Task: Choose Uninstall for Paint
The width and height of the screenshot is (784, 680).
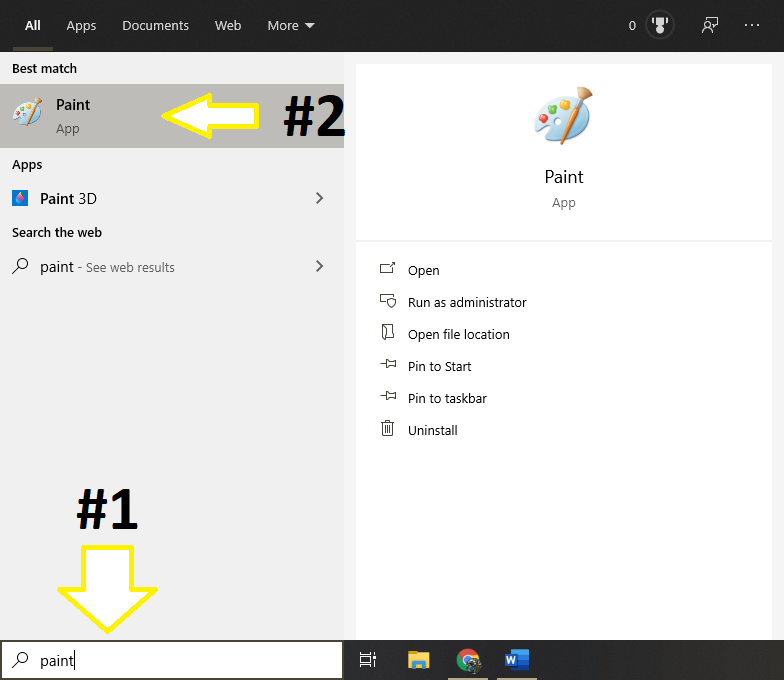Action: click(432, 430)
